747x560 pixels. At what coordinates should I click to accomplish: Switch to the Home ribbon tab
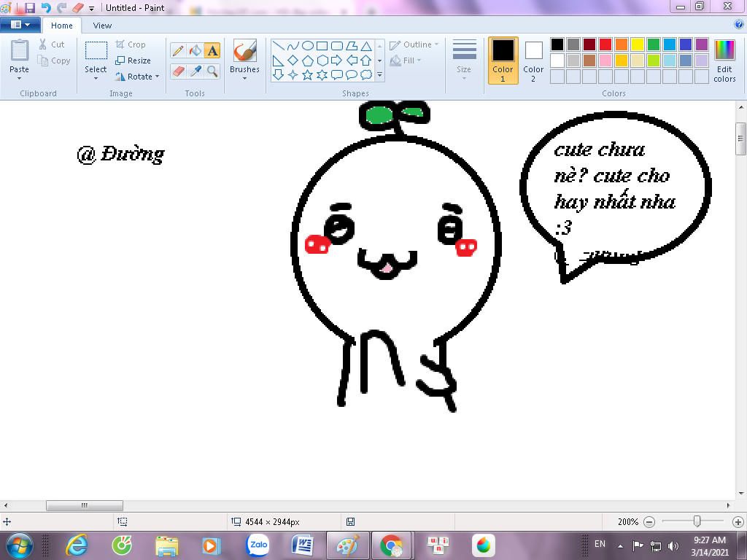coord(62,26)
